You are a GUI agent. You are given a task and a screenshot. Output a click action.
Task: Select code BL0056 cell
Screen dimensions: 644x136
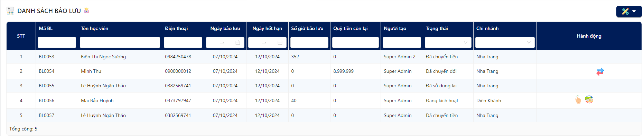[57, 100]
